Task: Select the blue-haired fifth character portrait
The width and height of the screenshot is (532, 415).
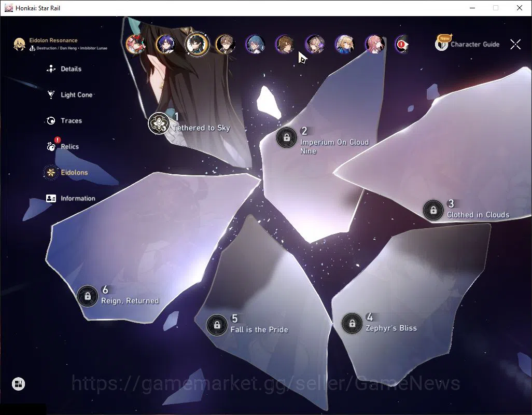Action: (x=255, y=44)
